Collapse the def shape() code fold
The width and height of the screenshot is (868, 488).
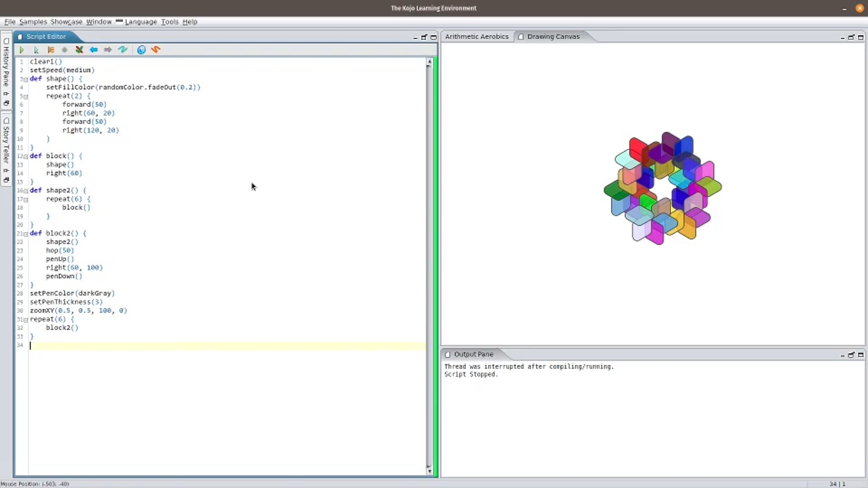pos(26,79)
